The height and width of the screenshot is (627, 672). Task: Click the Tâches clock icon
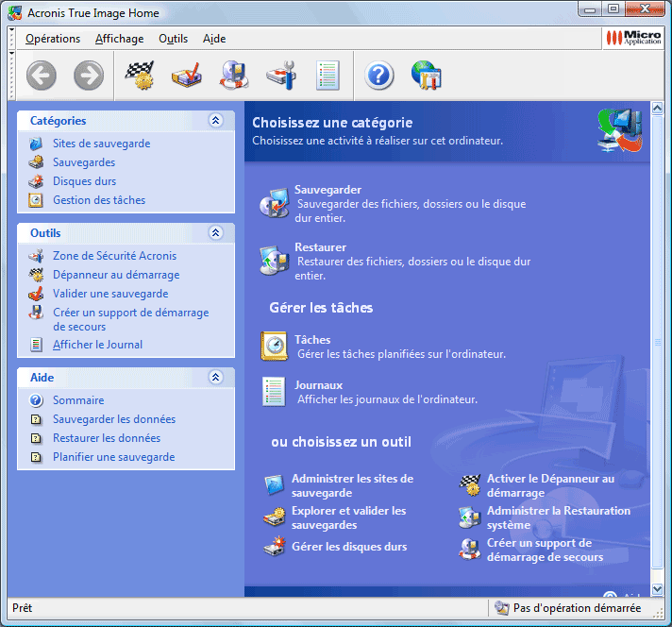(275, 346)
